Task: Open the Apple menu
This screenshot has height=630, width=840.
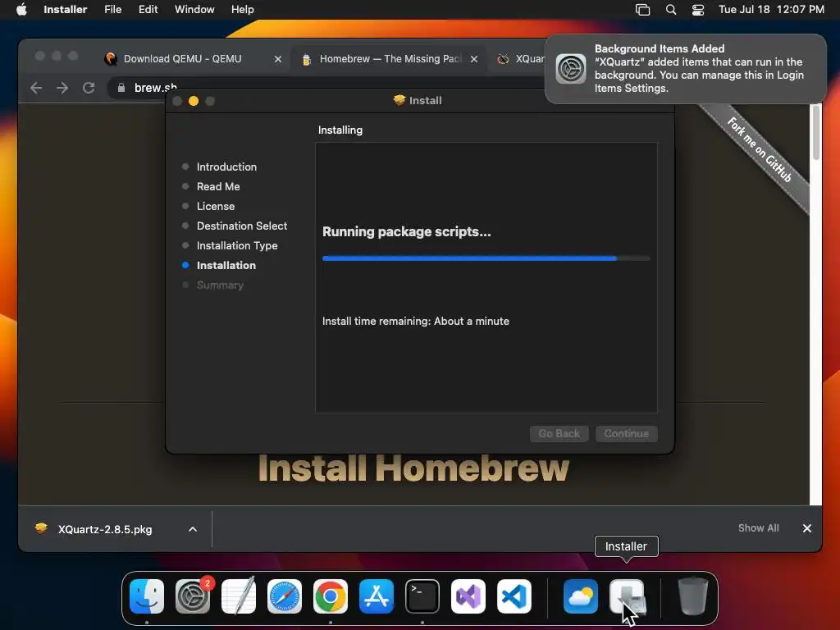Action: point(21,10)
